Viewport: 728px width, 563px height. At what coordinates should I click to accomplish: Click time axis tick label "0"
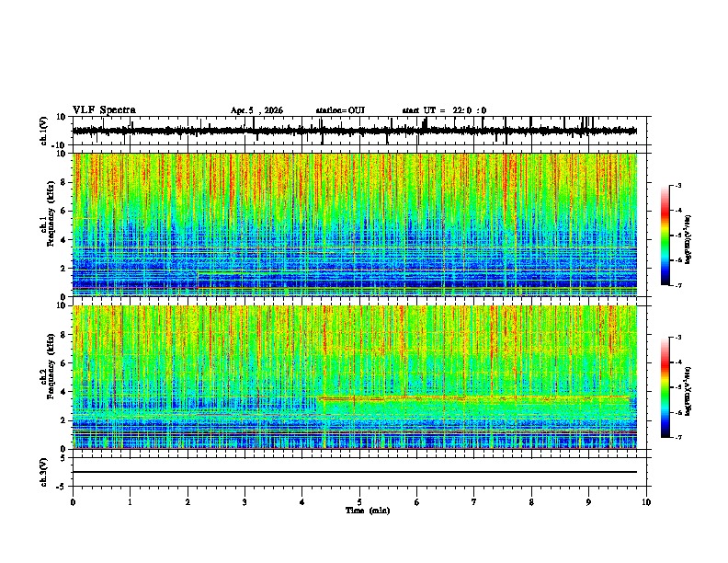point(73,501)
